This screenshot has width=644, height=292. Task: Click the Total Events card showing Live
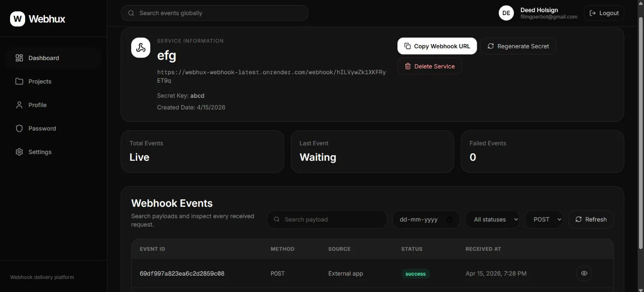[203, 151]
